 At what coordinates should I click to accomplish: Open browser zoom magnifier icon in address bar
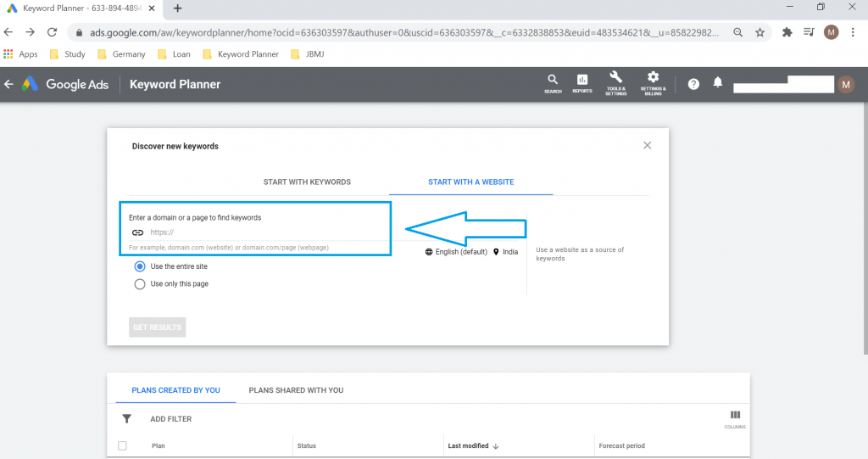point(738,33)
